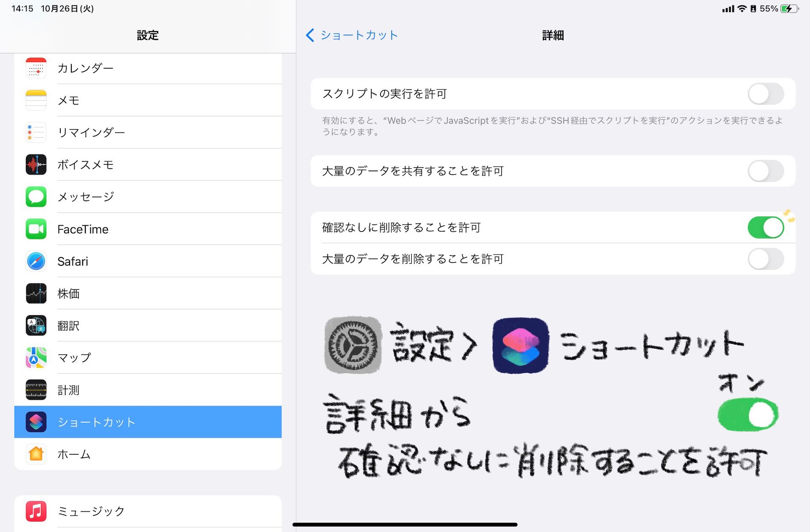Select メモ in settings sidebar

(148, 100)
